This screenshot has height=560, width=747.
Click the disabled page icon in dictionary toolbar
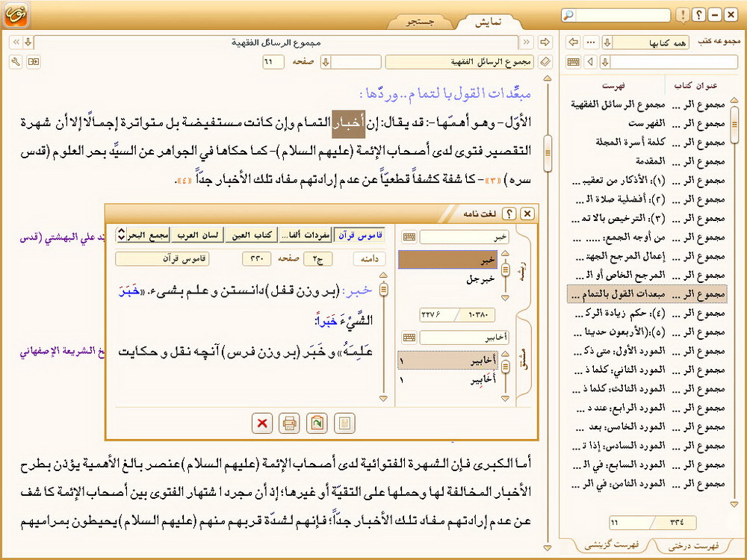[x=344, y=423]
